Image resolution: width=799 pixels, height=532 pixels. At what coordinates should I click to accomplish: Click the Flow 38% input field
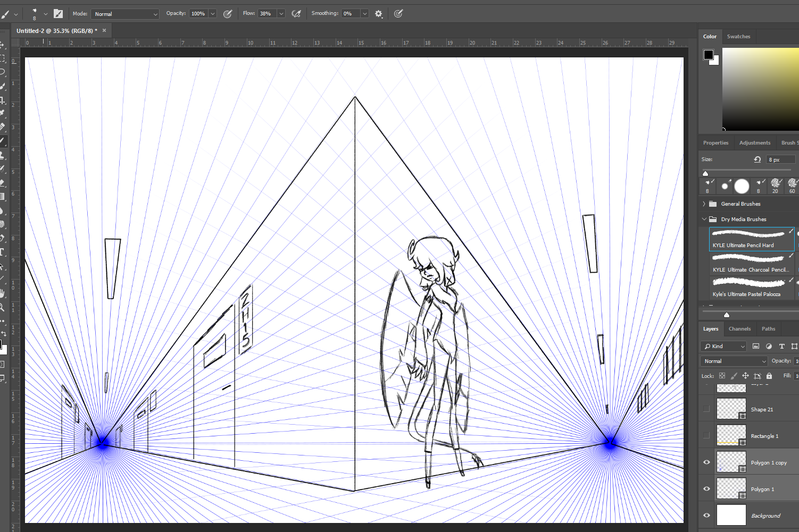(x=267, y=14)
